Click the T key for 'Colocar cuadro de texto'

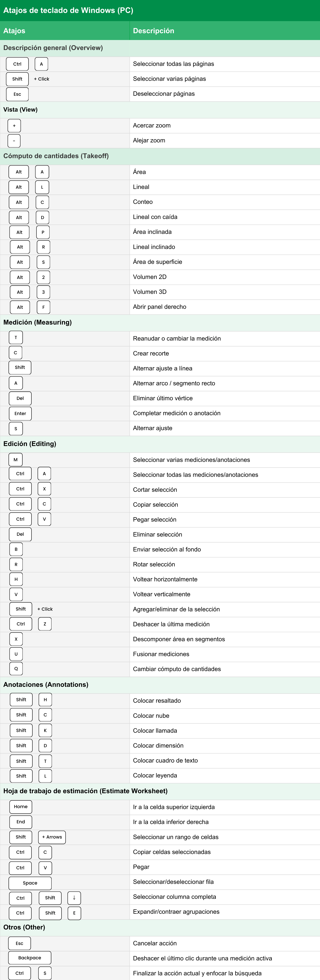click(45, 761)
